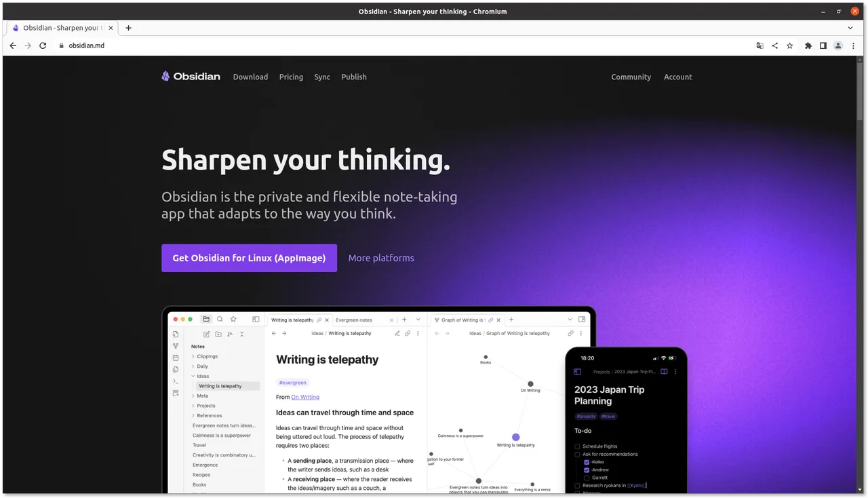The height and width of the screenshot is (498, 868).
Task: Uncheck the Keiko checkbox
Action: tap(587, 462)
